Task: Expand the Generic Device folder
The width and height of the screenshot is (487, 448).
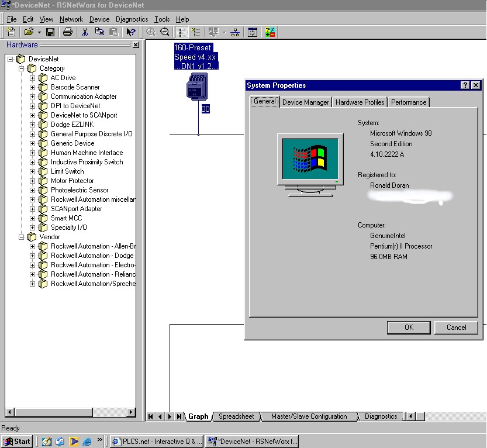Action: [x=32, y=143]
